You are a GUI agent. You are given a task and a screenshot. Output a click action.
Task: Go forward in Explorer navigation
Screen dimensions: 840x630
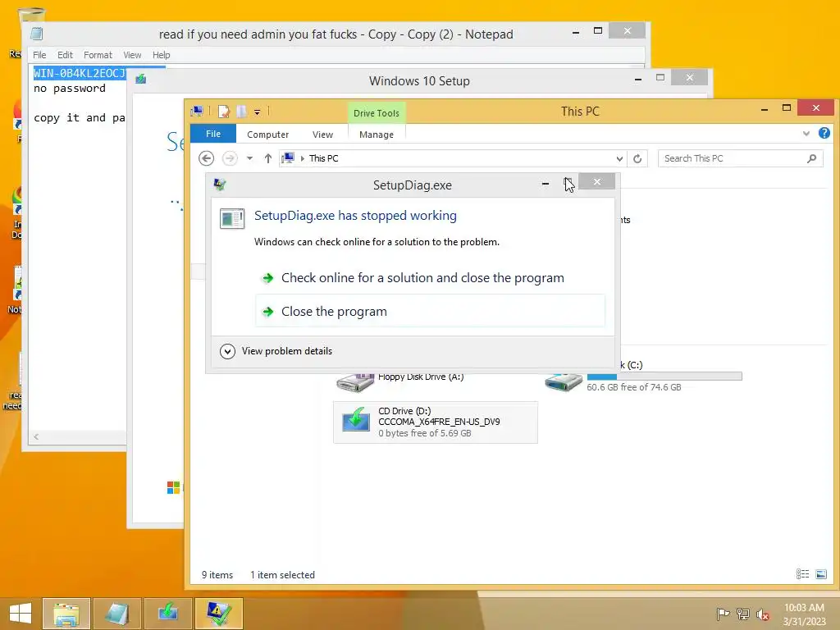pyautogui.click(x=230, y=158)
